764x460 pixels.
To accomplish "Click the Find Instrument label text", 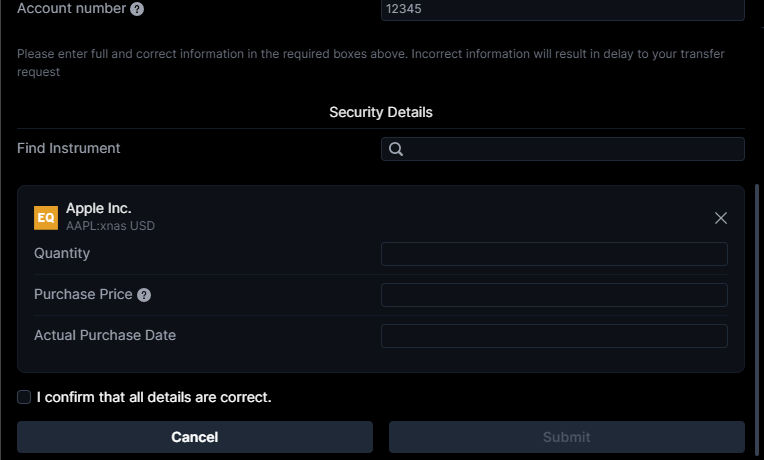I will tap(69, 148).
